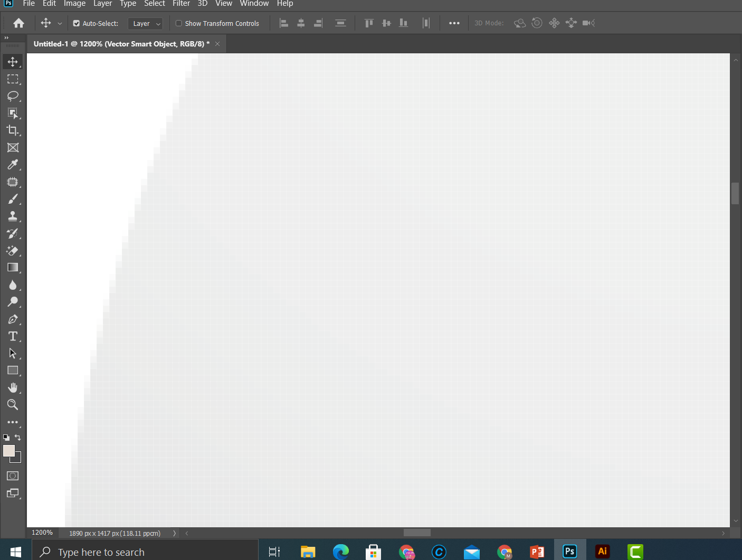Align top edges of layers
The height and width of the screenshot is (560, 742).
click(x=369, y=23)
